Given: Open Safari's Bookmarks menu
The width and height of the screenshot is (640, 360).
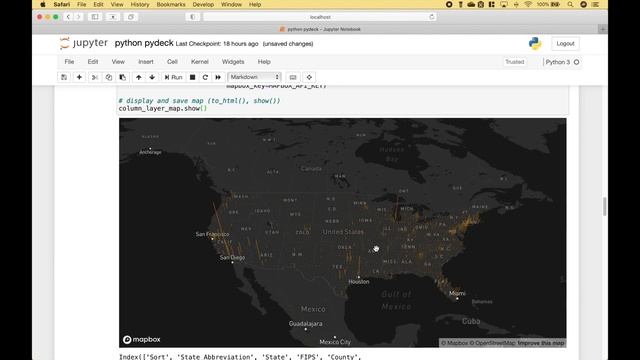Looking at the screenshot, I should [171, 4].
